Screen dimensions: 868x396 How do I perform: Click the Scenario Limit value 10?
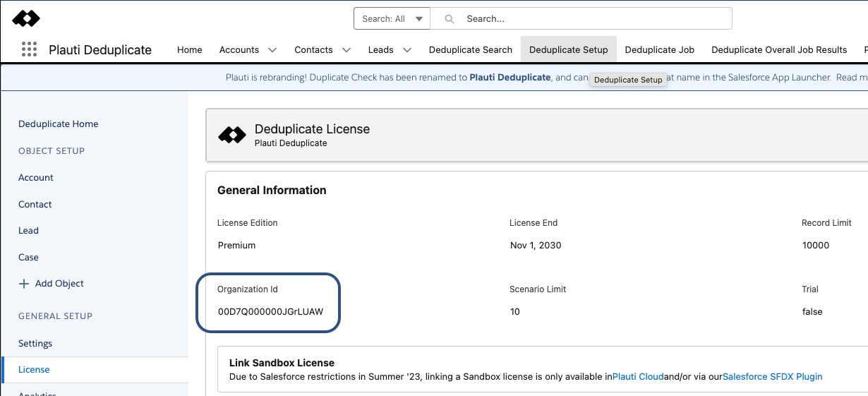click(514, 312)
